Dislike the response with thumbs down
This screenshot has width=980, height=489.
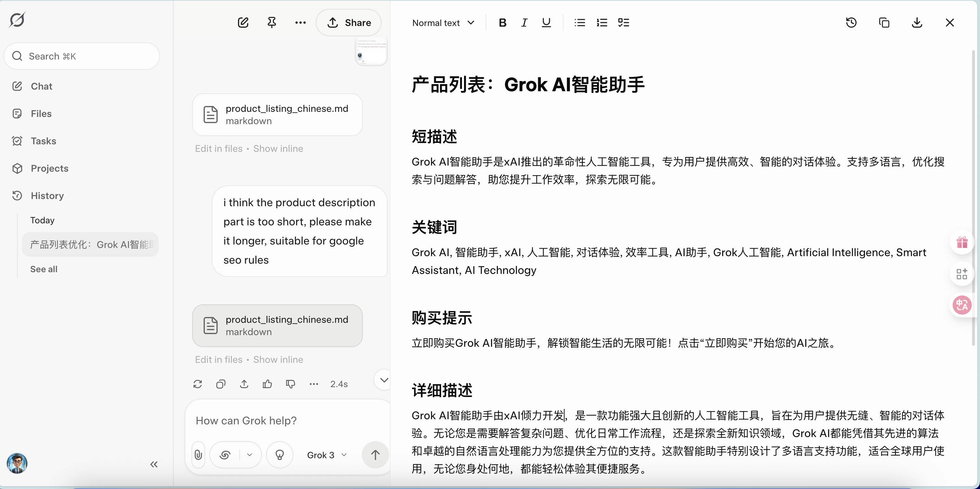(291, 384)
